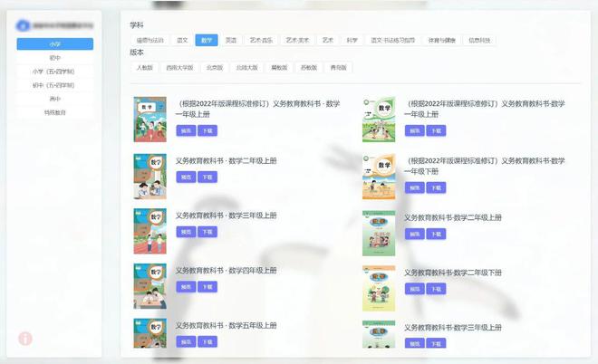Preview the left-column 数学一年级上册 book

point(186,130)
